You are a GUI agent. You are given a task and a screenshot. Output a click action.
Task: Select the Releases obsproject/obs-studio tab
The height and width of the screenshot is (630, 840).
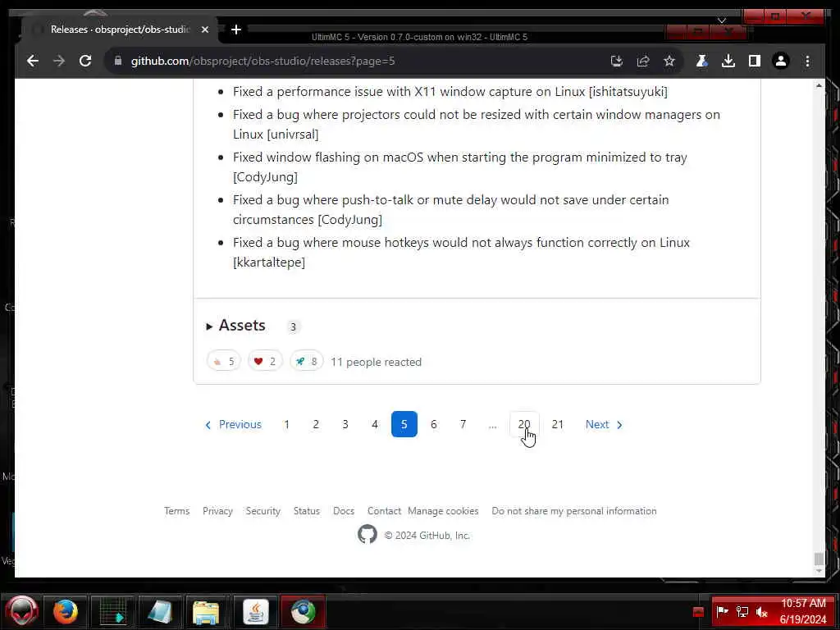click(120, 30)
